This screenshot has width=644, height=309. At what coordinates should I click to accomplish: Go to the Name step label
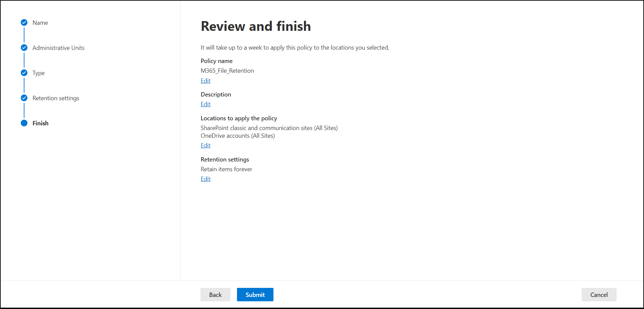click(x=40, y=23)
